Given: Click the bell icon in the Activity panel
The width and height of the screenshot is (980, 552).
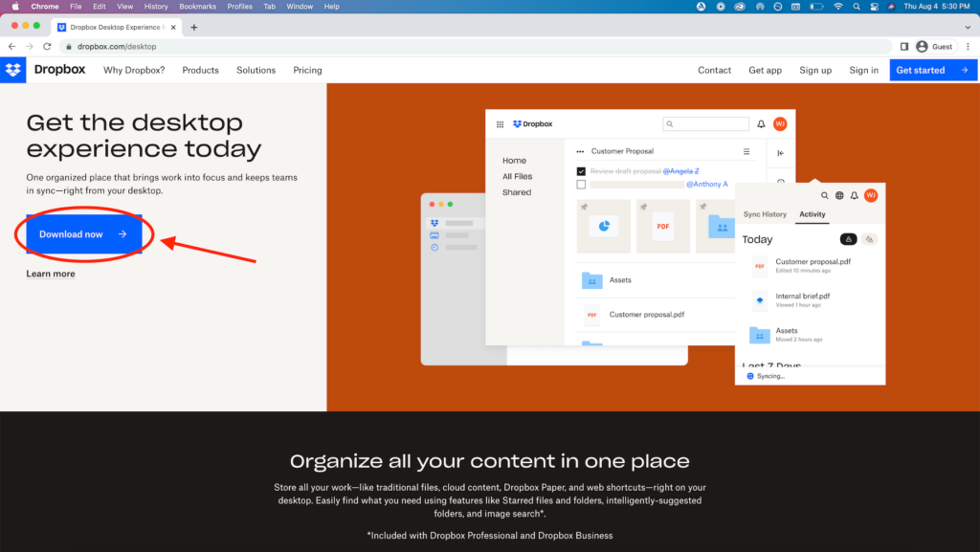Looking at the screenshot, I should point(854,195).
